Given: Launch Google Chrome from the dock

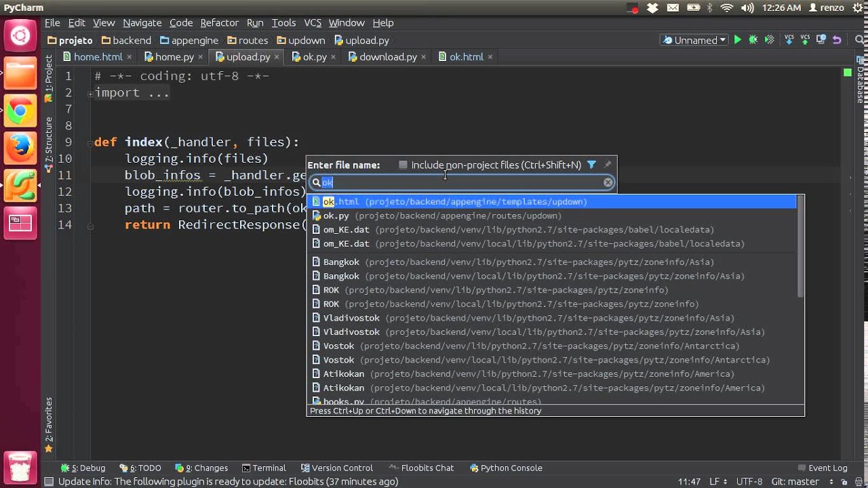Looking at the screenshot, I should [x=20, y=111].
